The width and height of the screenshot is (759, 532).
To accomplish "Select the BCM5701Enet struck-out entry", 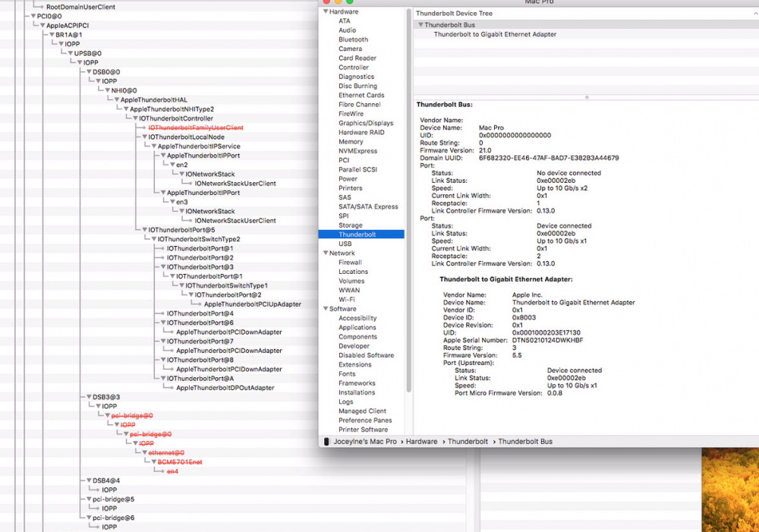I will 180,462.
